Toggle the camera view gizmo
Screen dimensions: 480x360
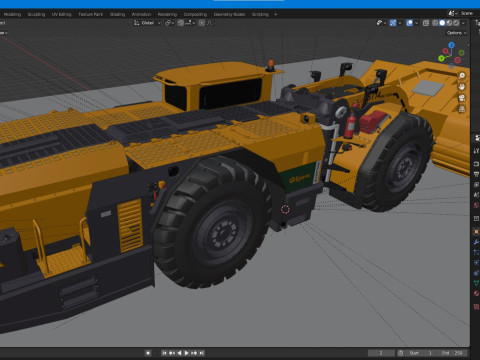click(x=462, y=98)
